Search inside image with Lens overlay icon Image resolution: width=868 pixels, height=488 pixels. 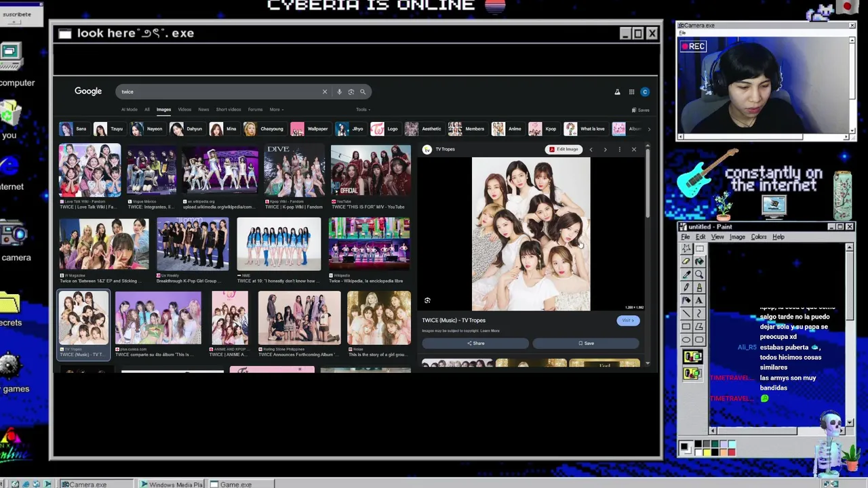[x=427, y=300]
